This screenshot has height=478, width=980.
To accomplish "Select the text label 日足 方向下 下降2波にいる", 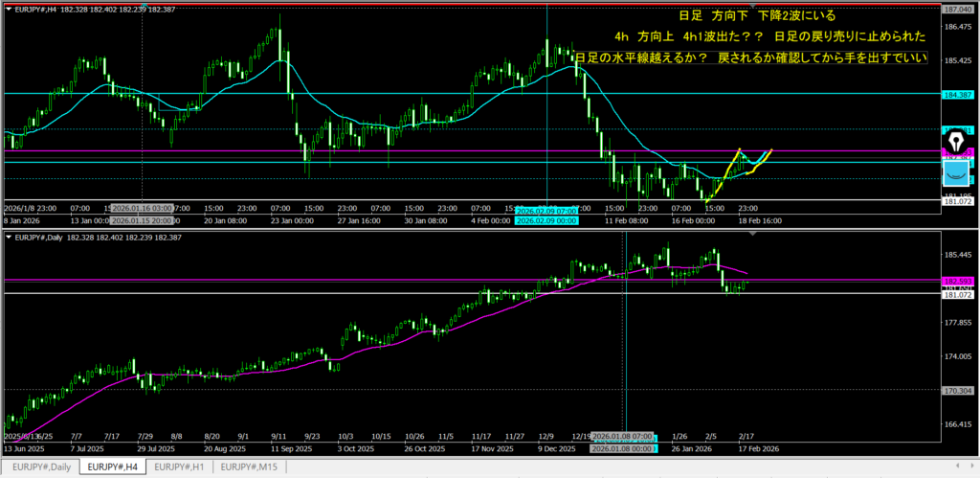I will (x=756, y=16).
